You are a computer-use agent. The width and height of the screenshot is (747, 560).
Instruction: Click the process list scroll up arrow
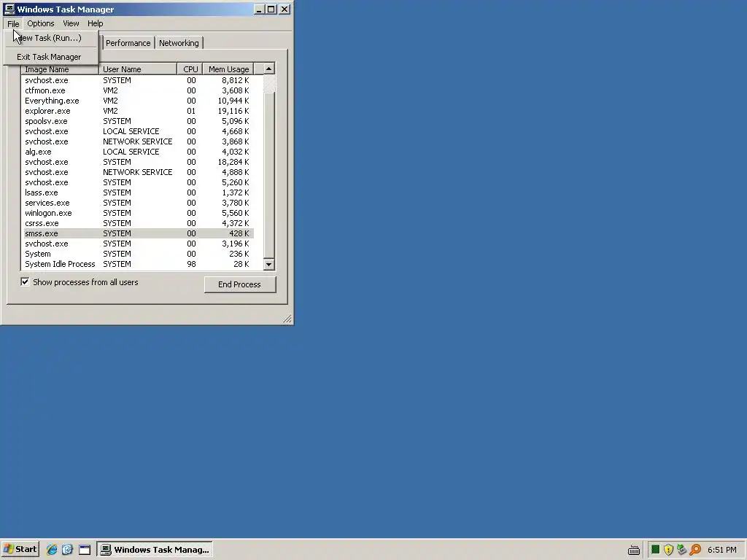tap(268, 69)
